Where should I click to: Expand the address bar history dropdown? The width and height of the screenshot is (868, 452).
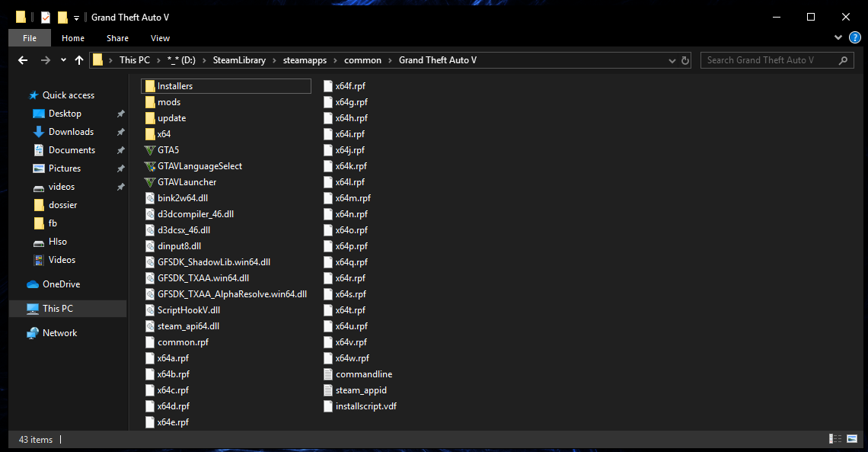click(x=672, y=60)
